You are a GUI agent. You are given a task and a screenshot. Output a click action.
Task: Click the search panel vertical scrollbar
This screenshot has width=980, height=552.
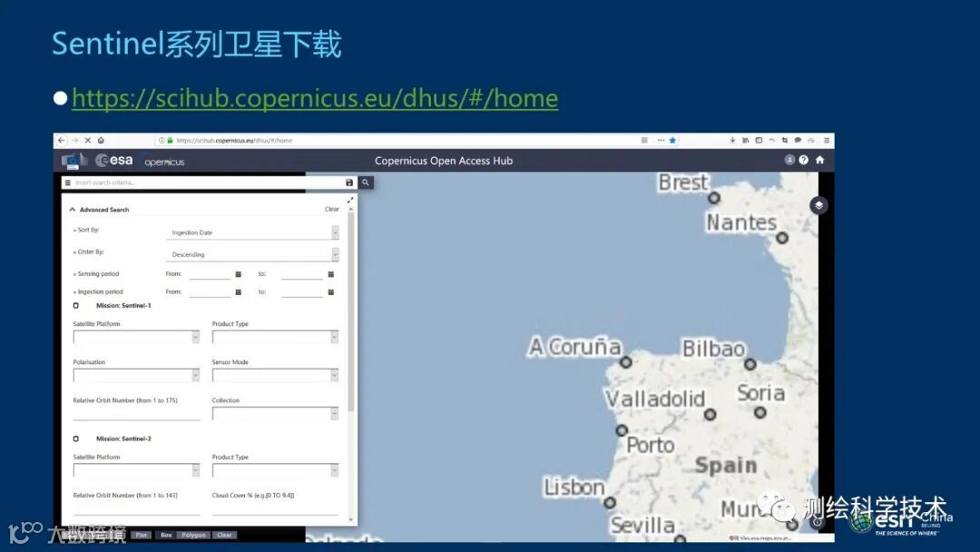[350, 311]
